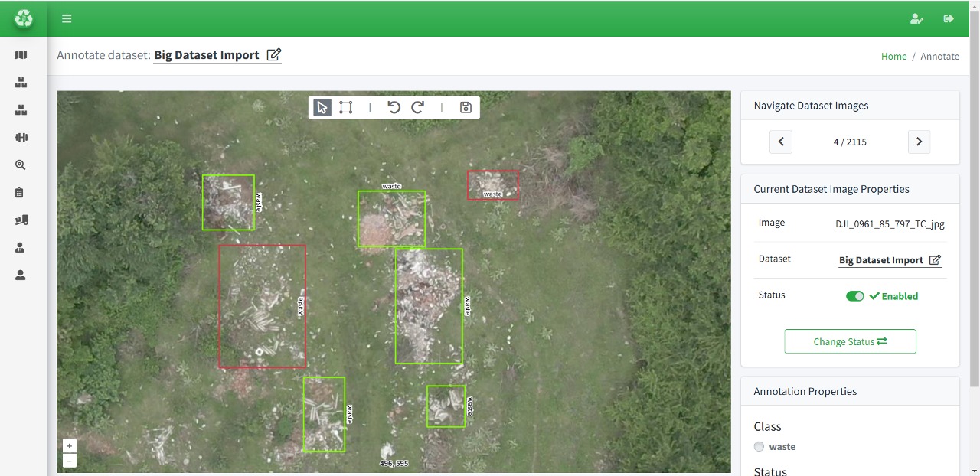Viewport: 980px width, 476px height.
Task: Click the Change Status button
Action: coord(850,341)
